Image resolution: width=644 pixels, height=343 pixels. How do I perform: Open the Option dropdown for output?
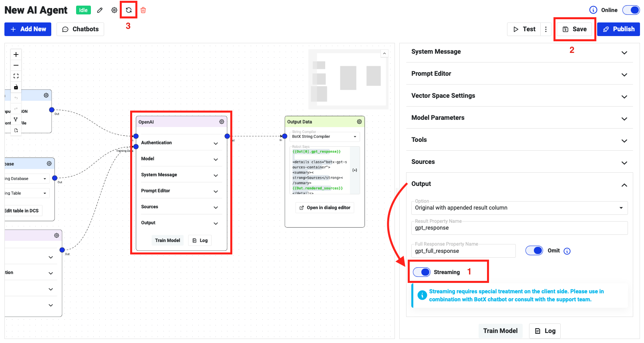coord(519,208)
